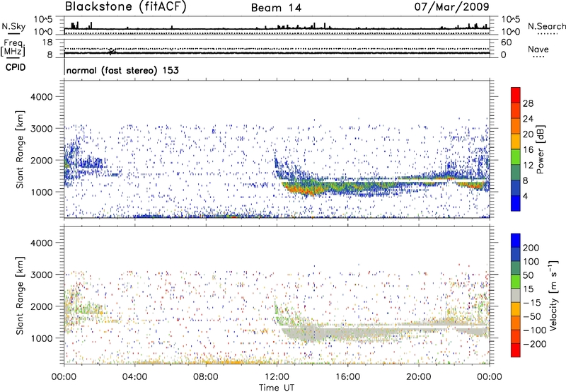Viewport: 566px width, 392px height.
Task: Click the "Blackstone (fitACF)" plot title
Action: coord(125,6)
